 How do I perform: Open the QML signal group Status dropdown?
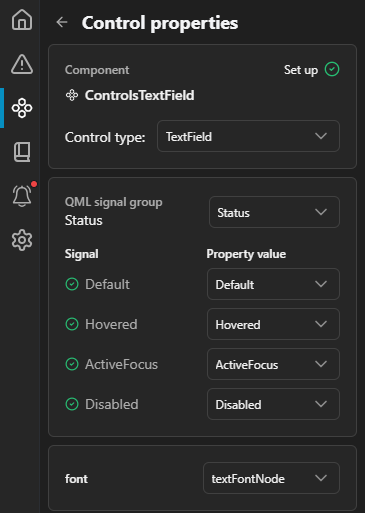pos(274,212)
